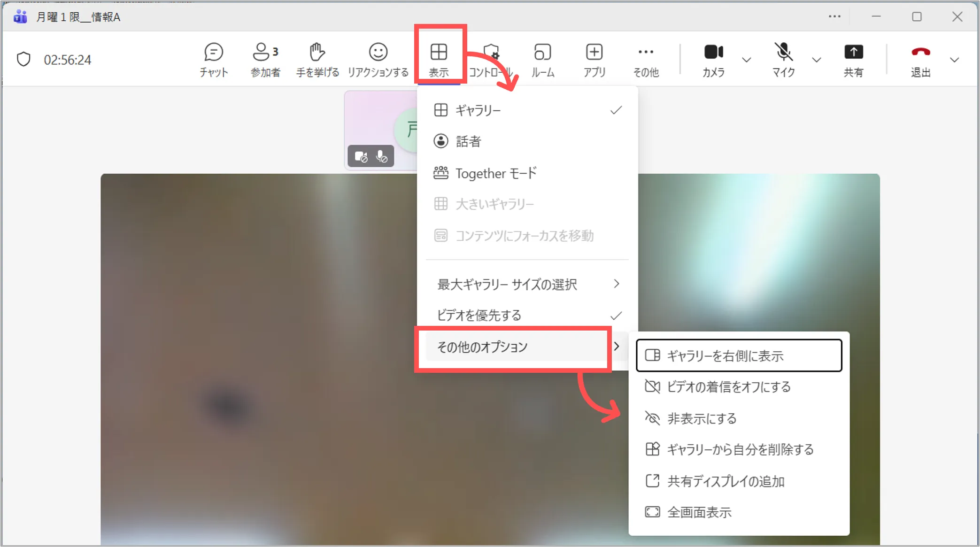Expand the microphone options dropdown arrow
980x547 pixels.
[x=817, y=60]
